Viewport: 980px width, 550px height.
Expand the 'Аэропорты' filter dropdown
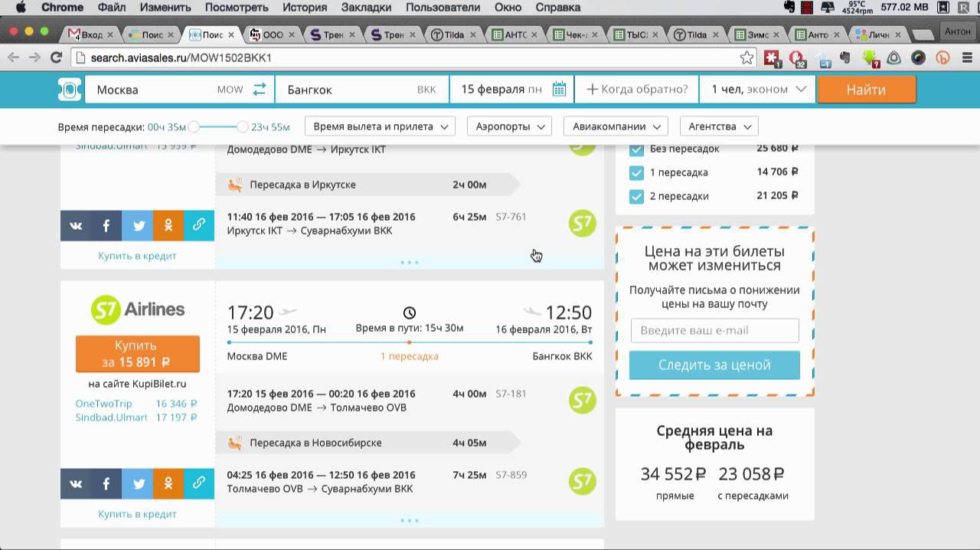point(509,126)
